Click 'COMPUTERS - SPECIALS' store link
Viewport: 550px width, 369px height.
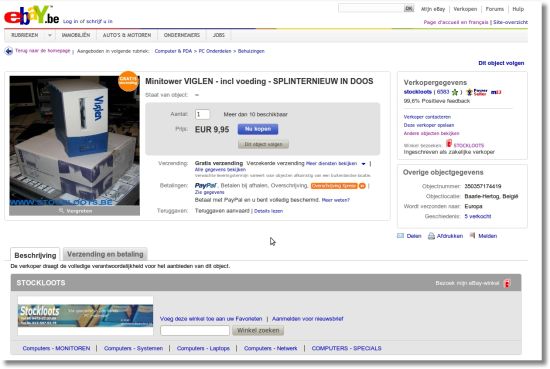tap(347, 348)
